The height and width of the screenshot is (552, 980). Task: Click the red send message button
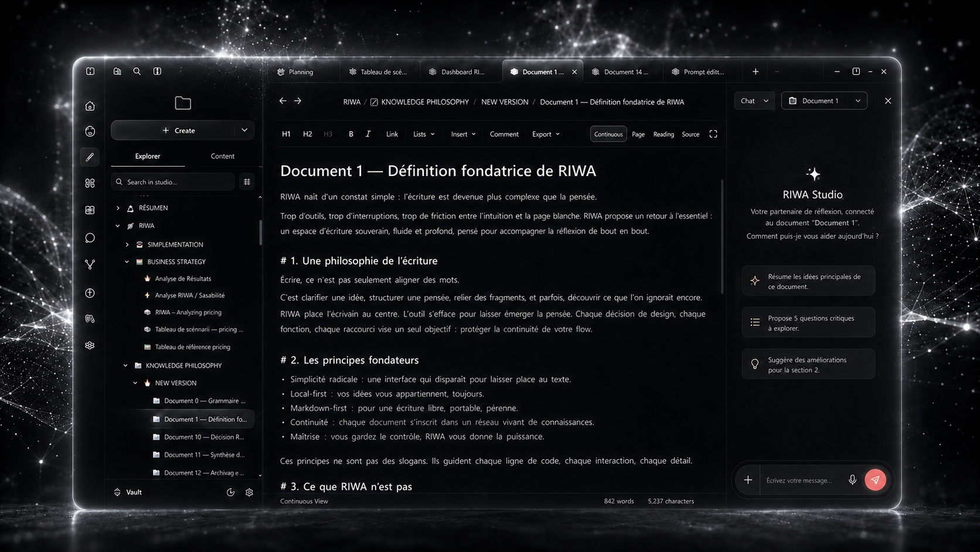tap(875, 480)
